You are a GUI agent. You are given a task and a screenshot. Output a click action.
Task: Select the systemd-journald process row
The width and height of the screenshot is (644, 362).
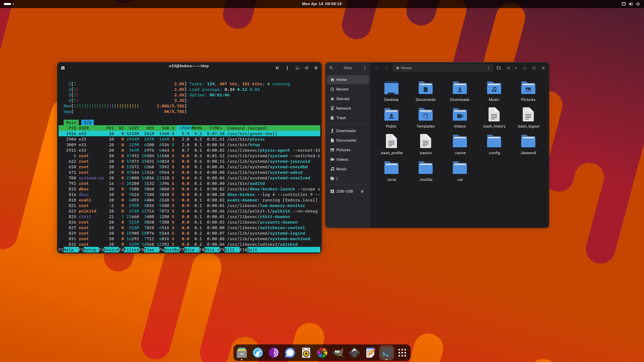189,161
